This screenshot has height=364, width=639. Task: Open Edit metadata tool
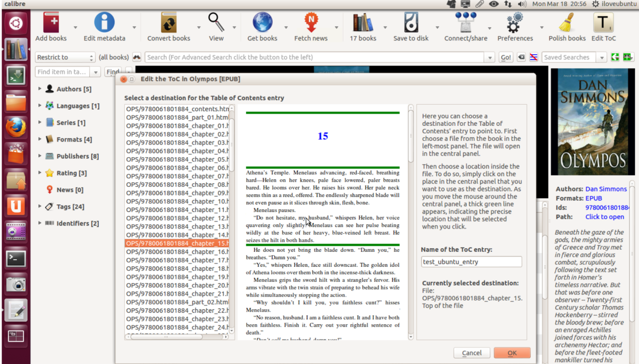(104, 23)
